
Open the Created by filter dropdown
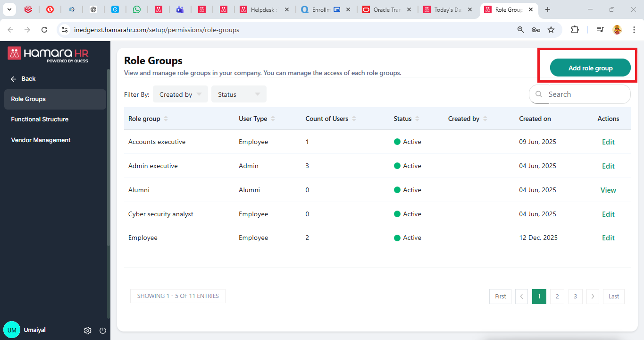click(180, 94)
